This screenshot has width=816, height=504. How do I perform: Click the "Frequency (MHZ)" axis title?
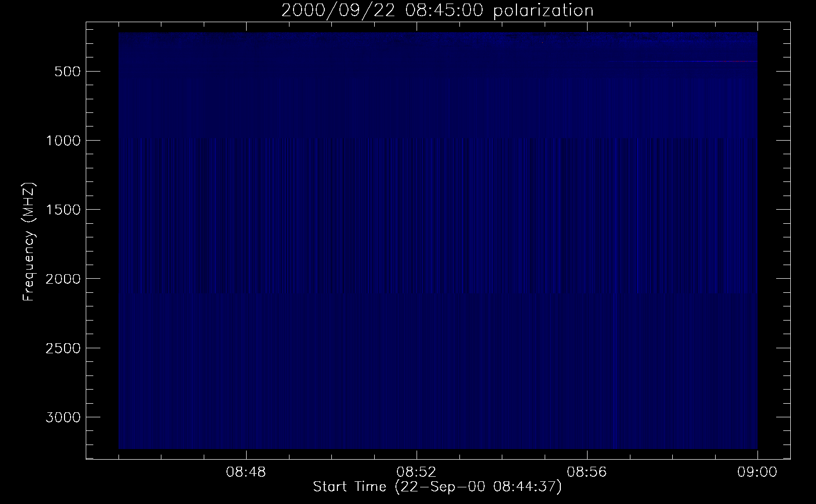[29, 242]
